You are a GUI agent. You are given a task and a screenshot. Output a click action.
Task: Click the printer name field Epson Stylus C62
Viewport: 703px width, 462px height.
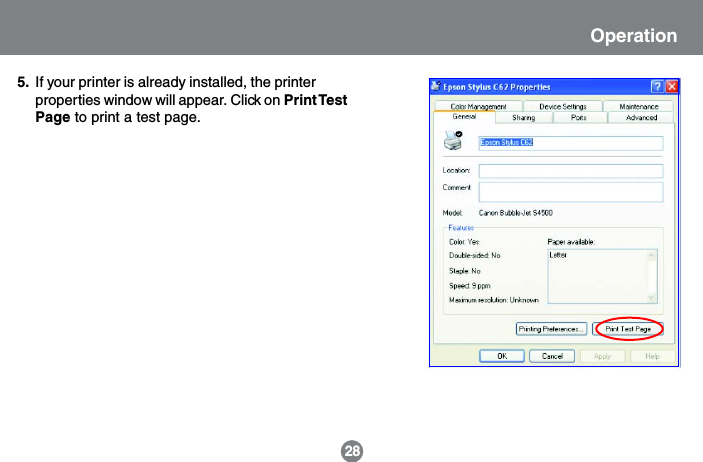click(x=571, y=143)
